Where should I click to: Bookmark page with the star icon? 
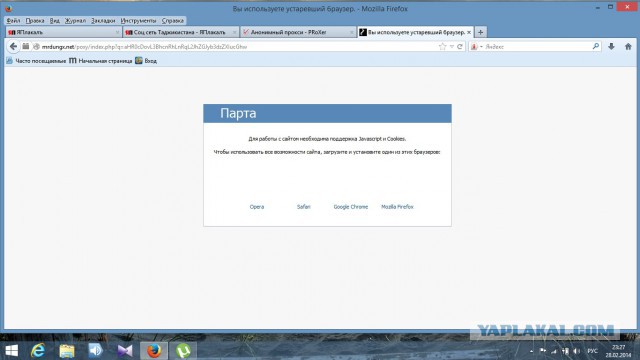click(x=442, y=47)
